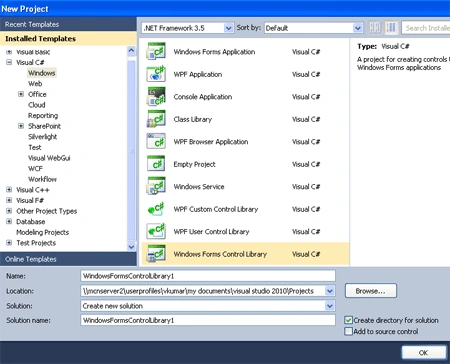The width and height of the screenshot is (450, 364).
Task: Click the template tree scroll up arrow
Action: coord(131,51)
